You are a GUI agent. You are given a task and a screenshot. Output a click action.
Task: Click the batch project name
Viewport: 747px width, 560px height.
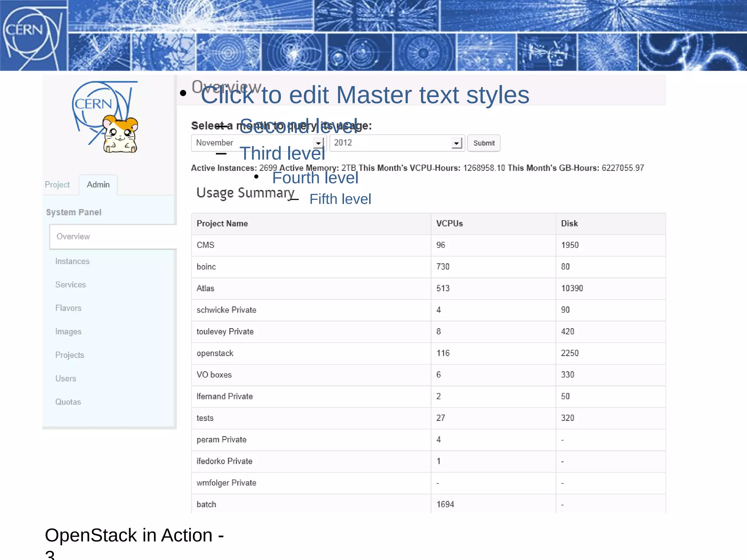coord(206,505)
